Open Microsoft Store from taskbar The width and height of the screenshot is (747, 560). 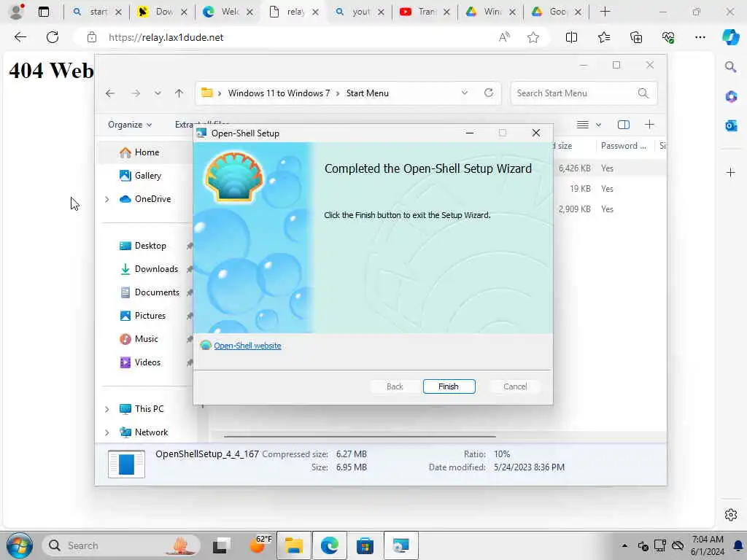[x=365, y=545]
